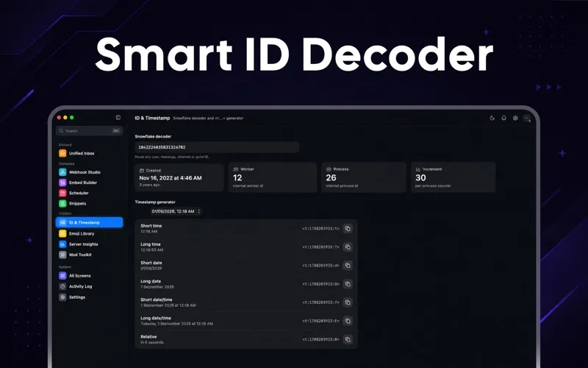Image resolution: width=588 pixels, height=368 pixels.
Task: Click the Scheduler red calendar icon
Action: click(62, 193)
